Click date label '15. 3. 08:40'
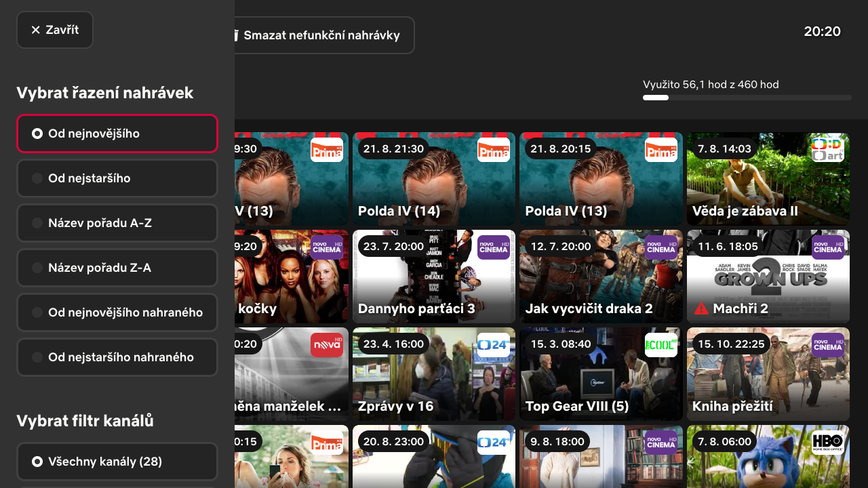 click(561, 344)
